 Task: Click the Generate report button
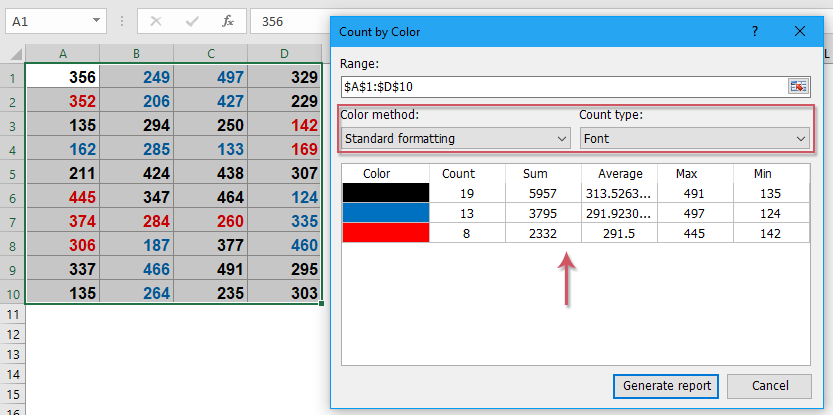(666, 386)
